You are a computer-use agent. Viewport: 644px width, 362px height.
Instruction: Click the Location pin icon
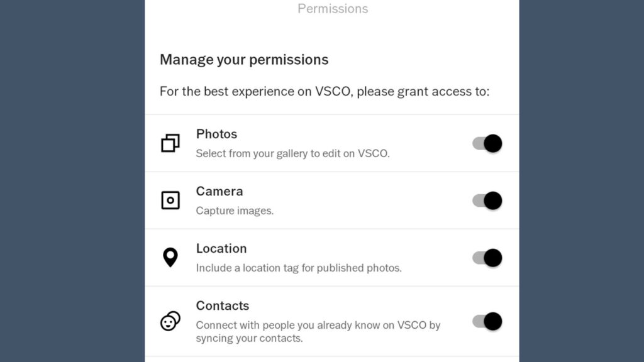click(170, 257)
